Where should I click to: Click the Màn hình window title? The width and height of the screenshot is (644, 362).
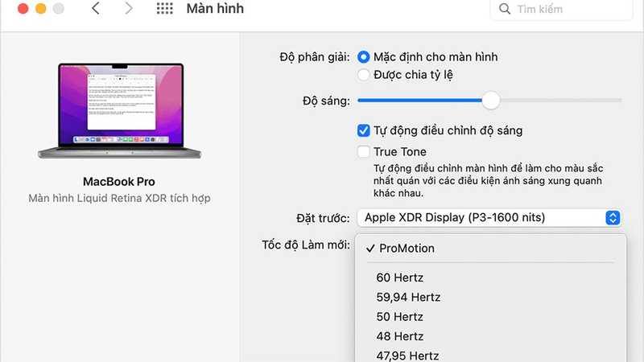click(x=215, y=9)
